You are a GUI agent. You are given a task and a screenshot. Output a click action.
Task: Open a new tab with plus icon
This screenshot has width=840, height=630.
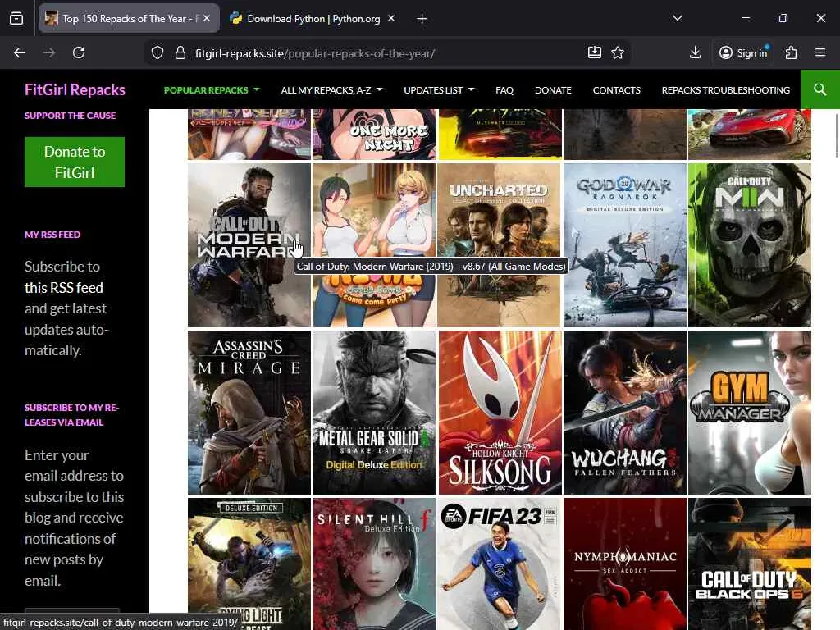click(x=422, y=19)
